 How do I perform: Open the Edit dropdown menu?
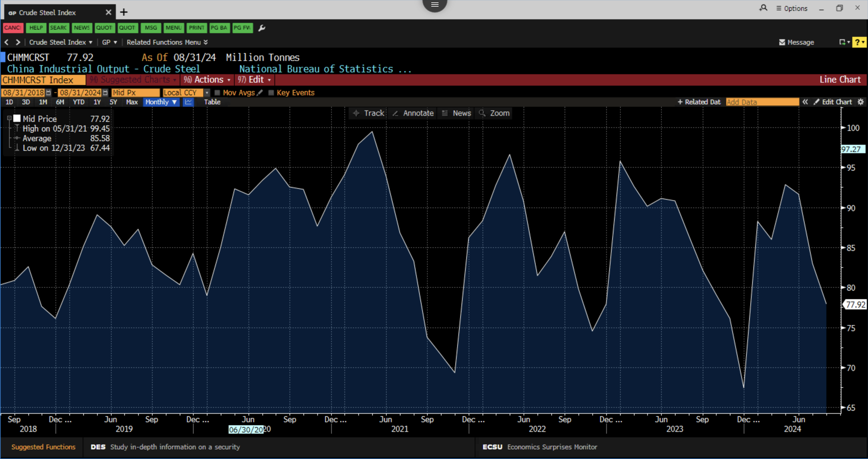point(254,80)
